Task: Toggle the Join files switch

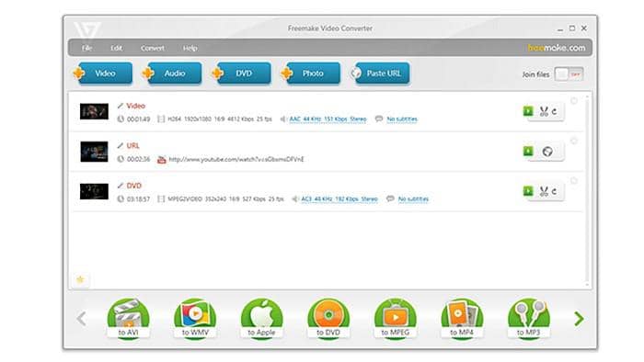Action: point(569,74)
